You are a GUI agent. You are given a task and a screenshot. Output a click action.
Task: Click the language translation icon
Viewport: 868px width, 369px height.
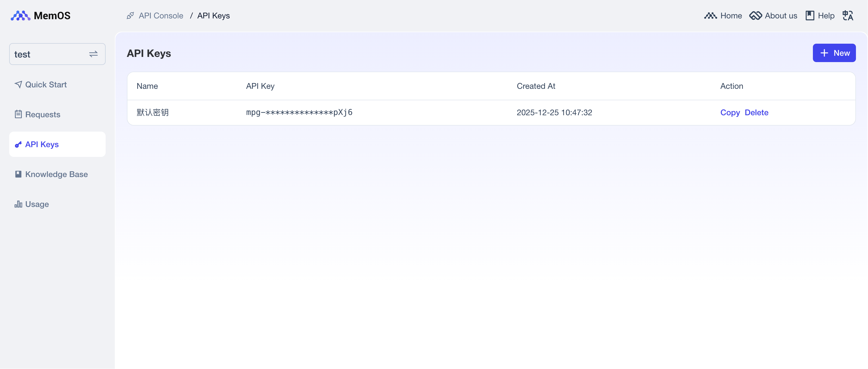847,16
